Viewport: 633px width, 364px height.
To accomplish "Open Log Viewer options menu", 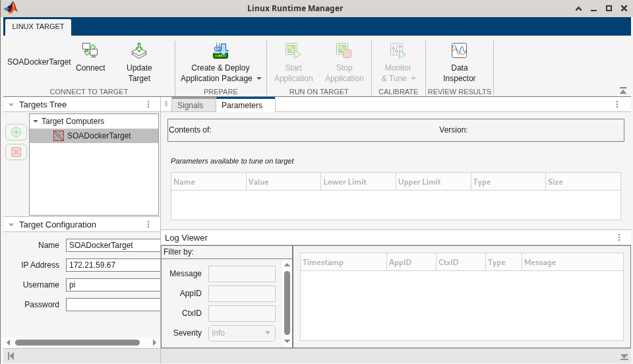I will coord(619,237).
